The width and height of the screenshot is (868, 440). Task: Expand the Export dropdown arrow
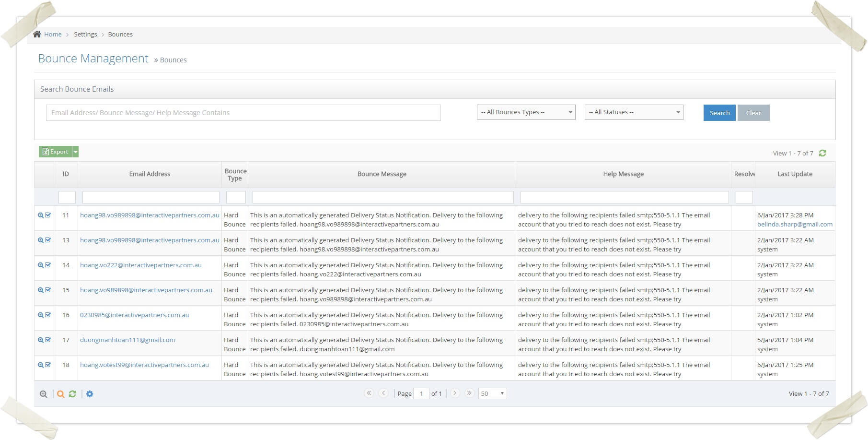[x=75, y=152]
